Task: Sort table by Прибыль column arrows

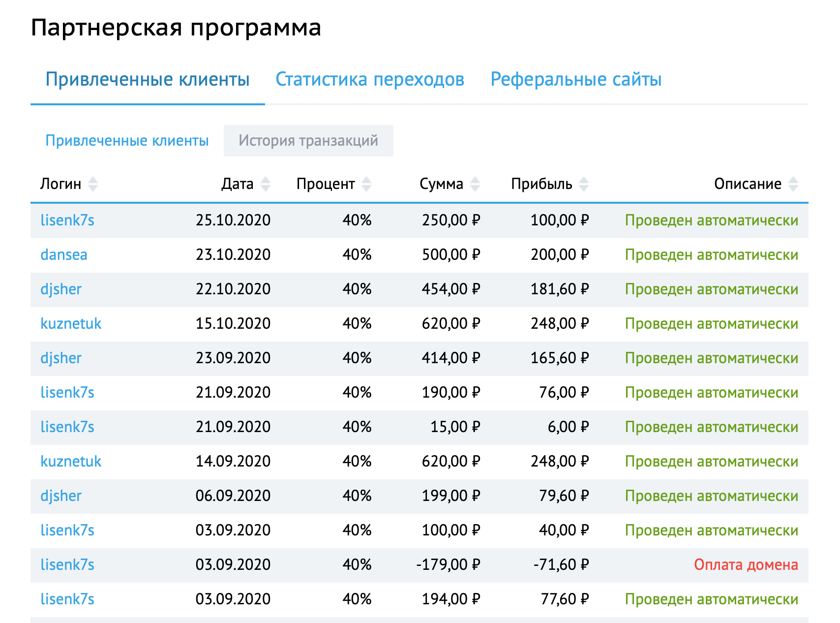Action: (x=584, y=184)
